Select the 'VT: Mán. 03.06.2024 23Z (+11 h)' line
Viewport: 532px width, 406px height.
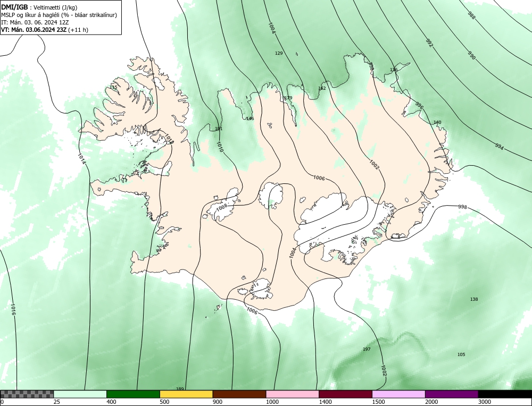coord(45,30)
